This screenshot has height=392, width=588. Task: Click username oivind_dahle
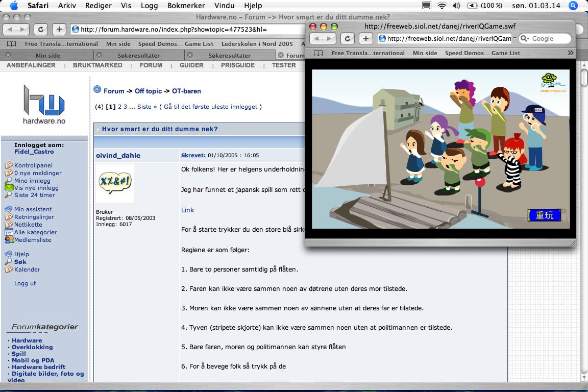[x=118, y=155]
